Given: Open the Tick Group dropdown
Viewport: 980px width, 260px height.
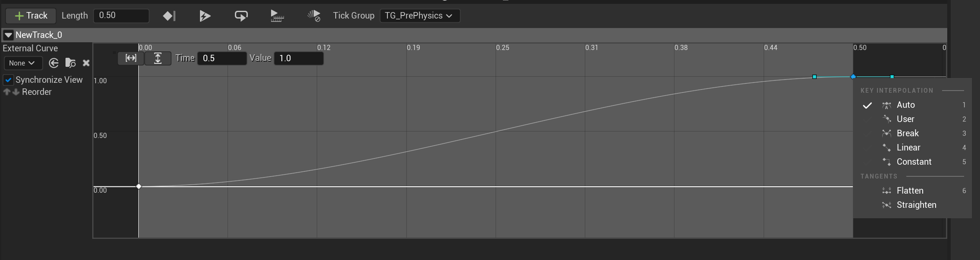Looking at the screenshot, I should (x=419, y=16).
